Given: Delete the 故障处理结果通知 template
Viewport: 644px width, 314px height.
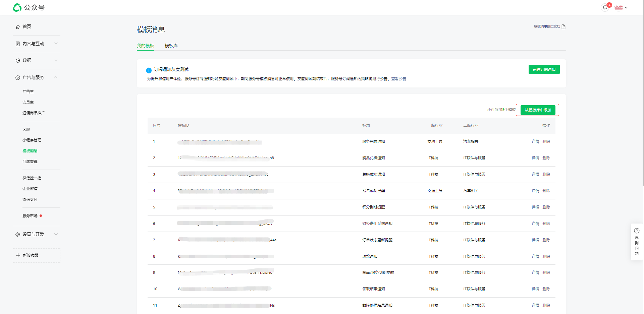Looking at the screenshot, I should 546,305.
